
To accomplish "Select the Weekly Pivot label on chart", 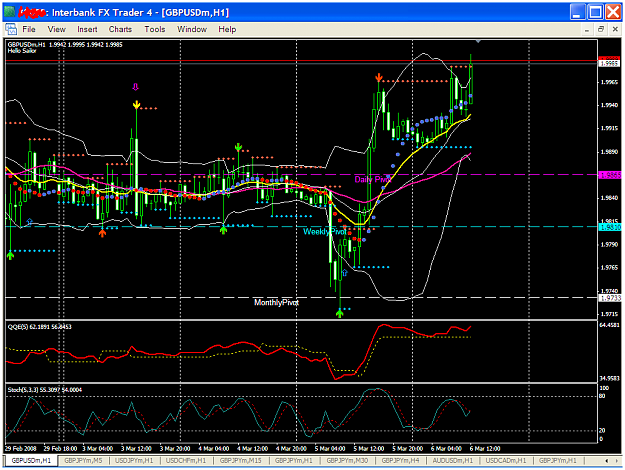I will tap(324, 232).
